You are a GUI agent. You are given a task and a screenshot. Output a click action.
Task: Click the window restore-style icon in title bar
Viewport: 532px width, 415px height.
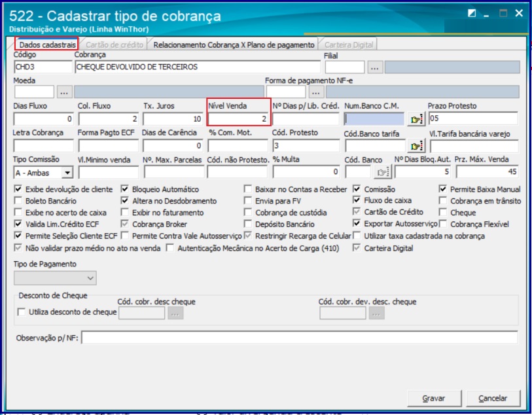coord(472,14)
